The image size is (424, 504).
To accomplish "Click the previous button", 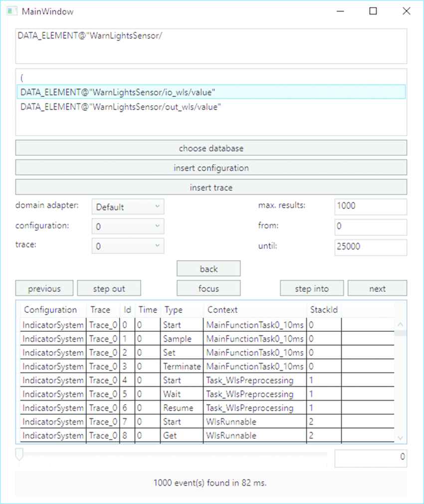I will coord(44,288).
